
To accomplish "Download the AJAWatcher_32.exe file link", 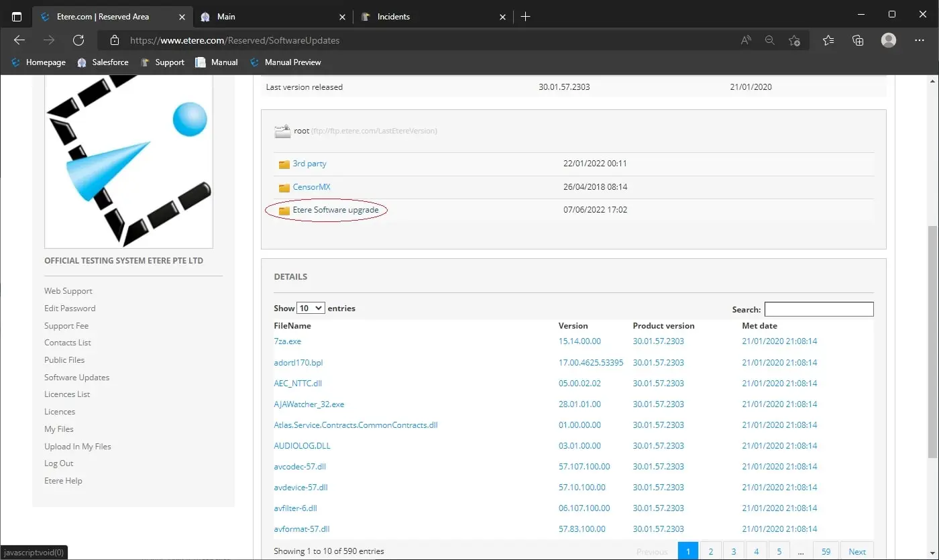I will pos(309,404).
